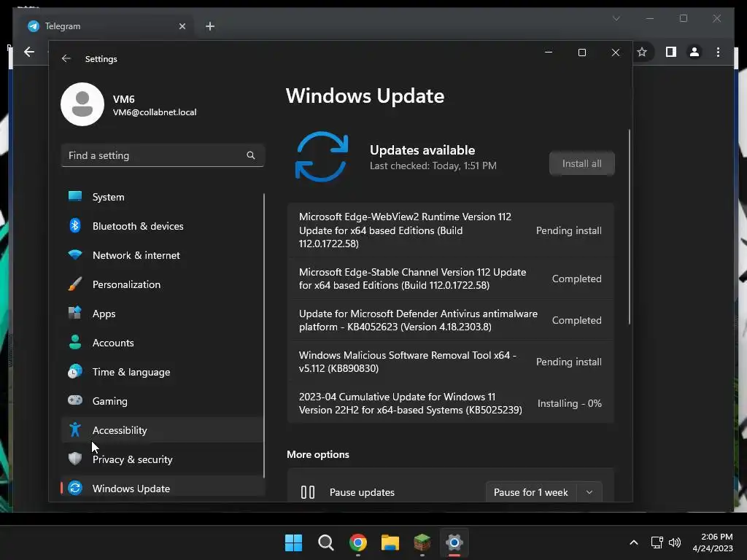Expand the Pause for 1 week dropdown arrow
Screen dimensions: 747x560
[x=589, y=492]
